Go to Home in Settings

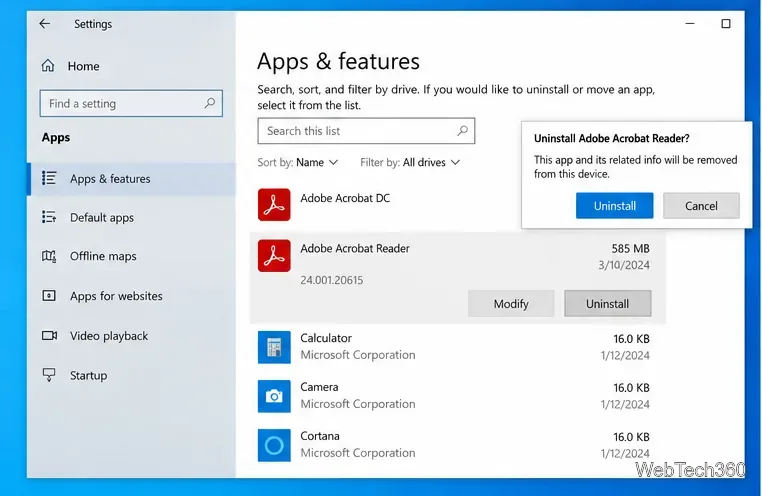(x=83, y=66)
